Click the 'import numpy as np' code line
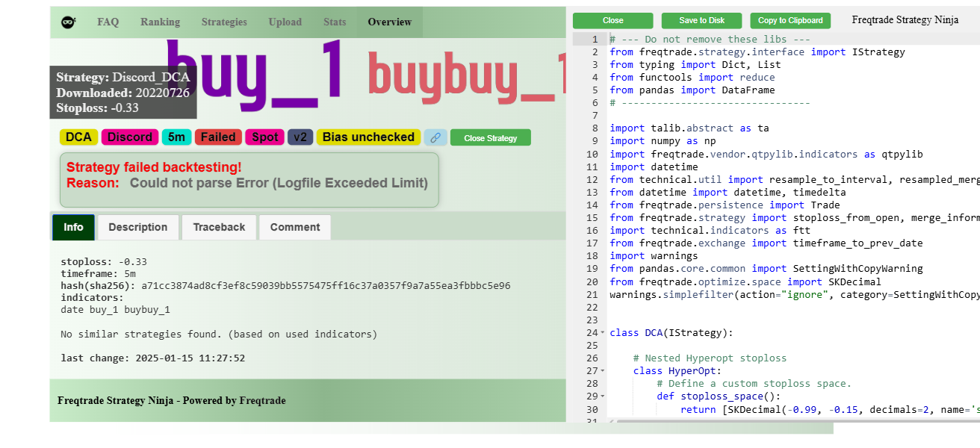Viewport: 980px width, 448px height. coord(663,141)
